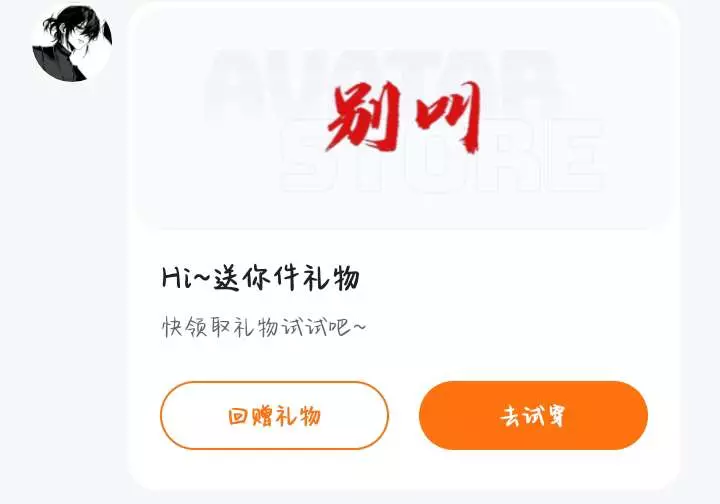
Task: Tap the blank area between subtitle and buttons
Action: (x=404, y=360)
